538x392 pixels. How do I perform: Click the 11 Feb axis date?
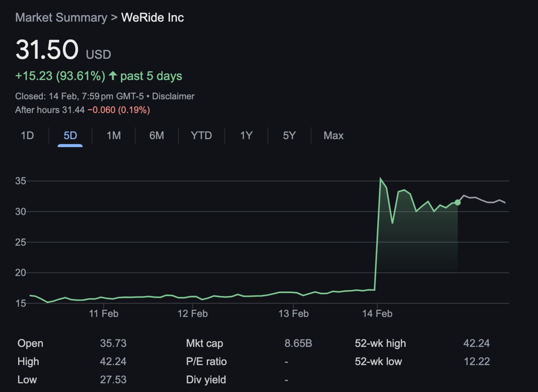pyautogui.click(x=104, y=314)
